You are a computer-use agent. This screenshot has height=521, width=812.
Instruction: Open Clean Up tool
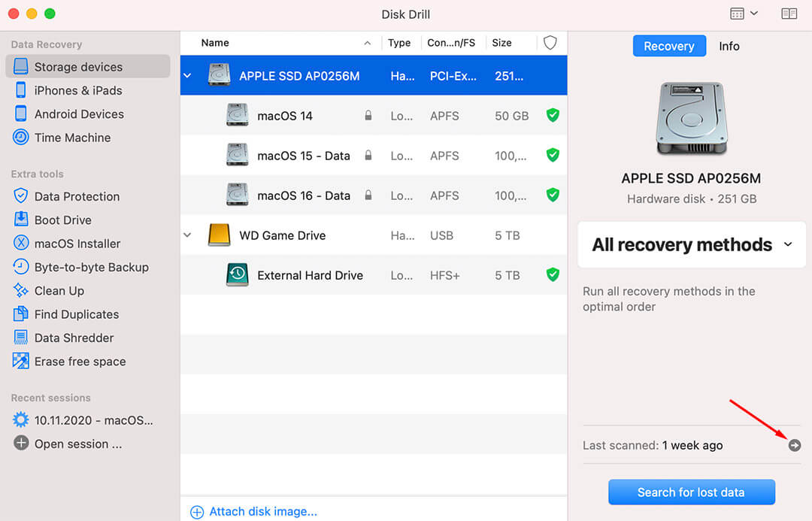pyautogui.click(x=59, y=291)
